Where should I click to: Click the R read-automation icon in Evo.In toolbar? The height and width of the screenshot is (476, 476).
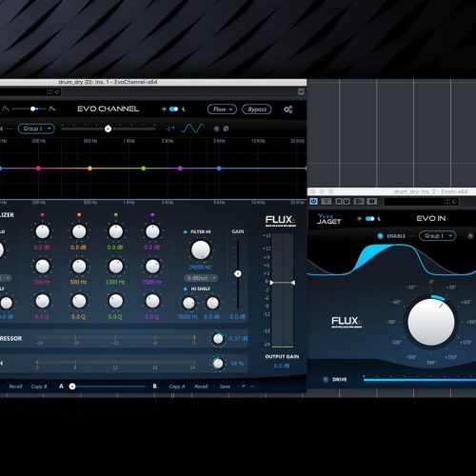339,201
